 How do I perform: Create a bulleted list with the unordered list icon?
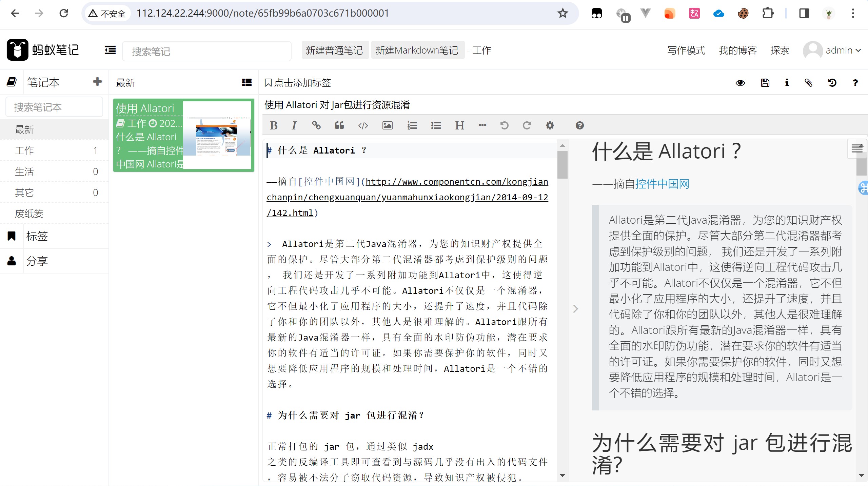click(x=436, y=125)
